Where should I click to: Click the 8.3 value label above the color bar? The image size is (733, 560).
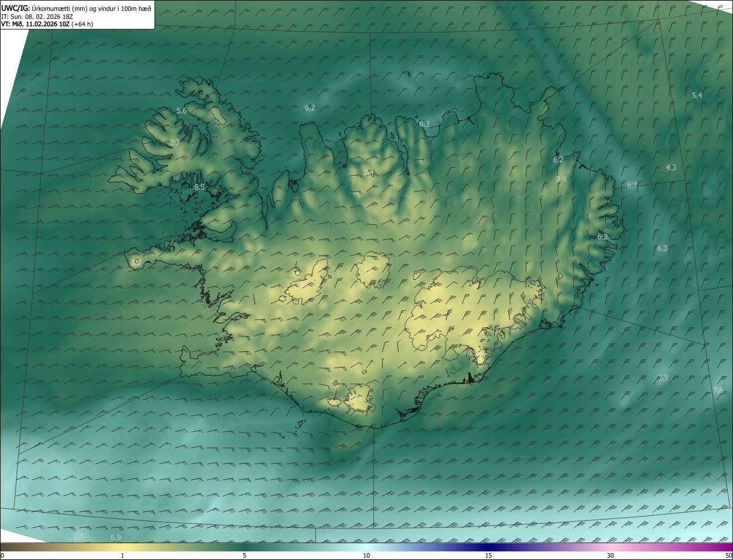(79, 537)
